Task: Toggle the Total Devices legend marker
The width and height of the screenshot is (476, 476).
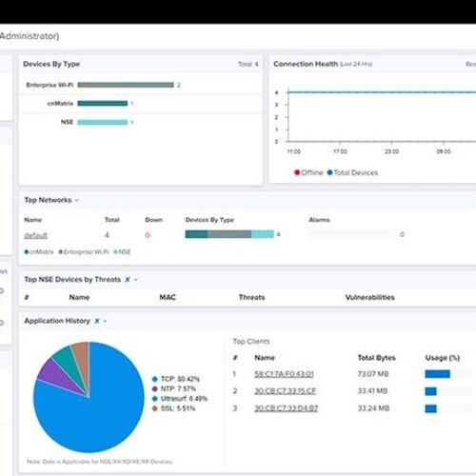Action: click(329, 172)
